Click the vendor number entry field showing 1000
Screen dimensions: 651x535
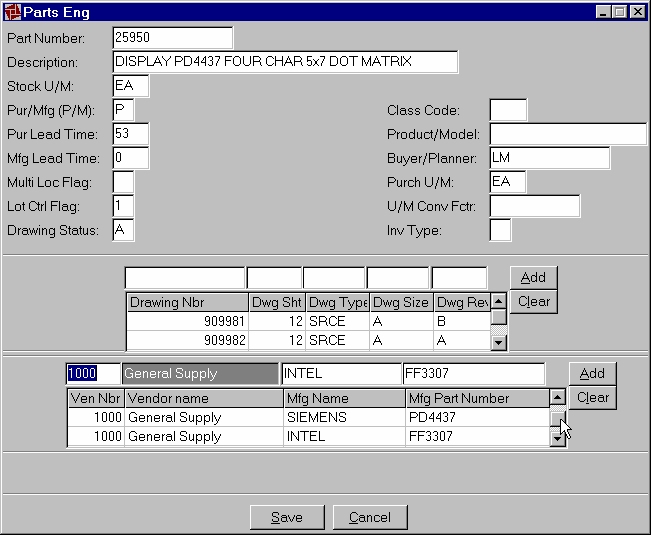(93, 374)
